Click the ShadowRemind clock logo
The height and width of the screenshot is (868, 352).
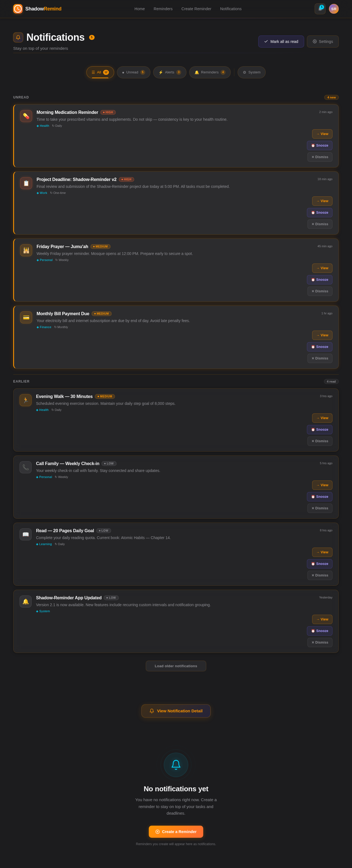click(18, 9)
